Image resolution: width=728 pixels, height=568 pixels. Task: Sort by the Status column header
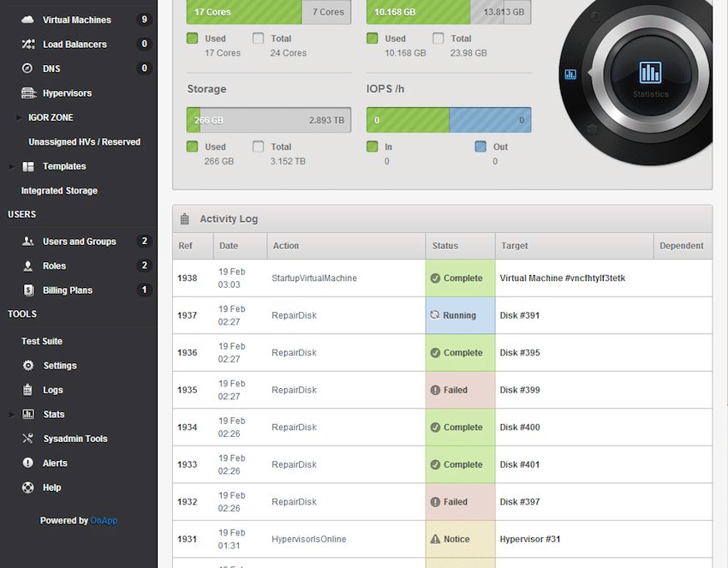(460, 246)
